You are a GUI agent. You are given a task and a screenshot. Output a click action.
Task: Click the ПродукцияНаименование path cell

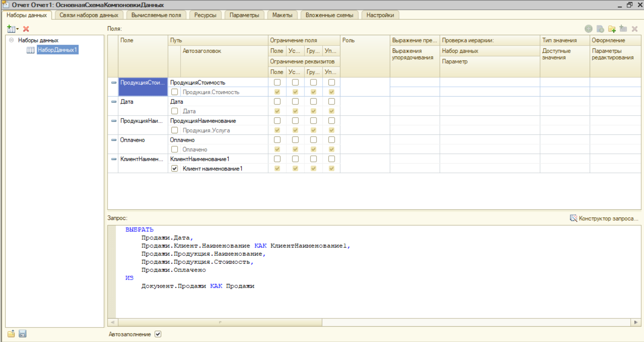click(x=203, y=121)
